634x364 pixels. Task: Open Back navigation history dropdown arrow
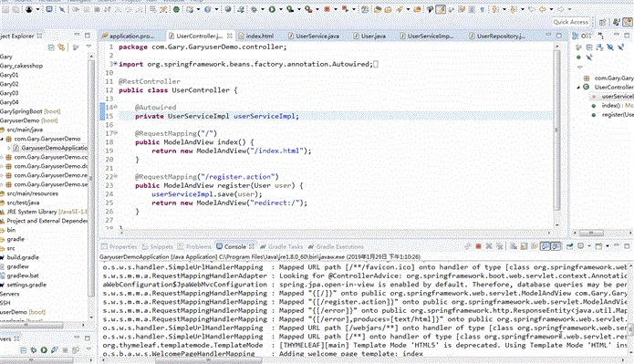551,9
